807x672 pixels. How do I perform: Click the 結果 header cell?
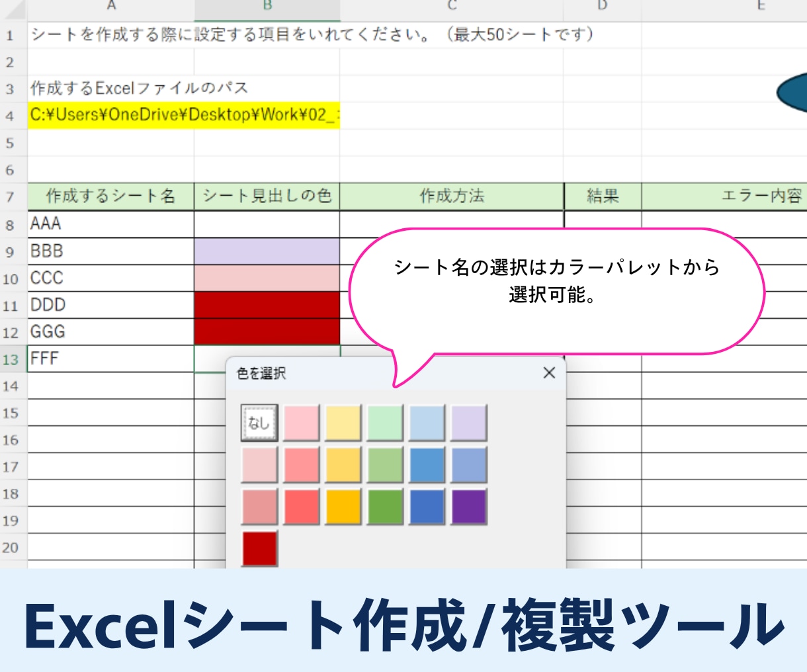[603, 196]
